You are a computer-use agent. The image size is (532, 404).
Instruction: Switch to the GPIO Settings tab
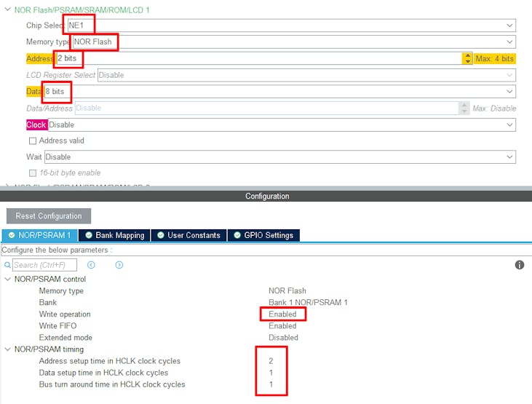(263, 235)
